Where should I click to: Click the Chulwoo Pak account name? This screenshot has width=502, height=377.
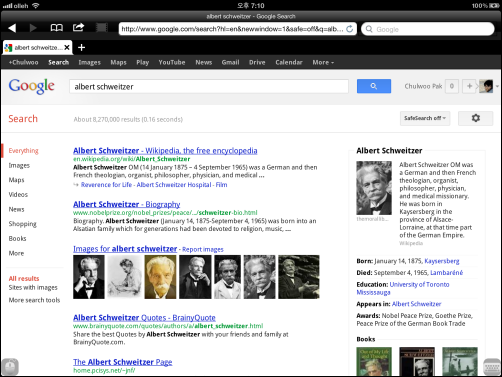point(423,86)
